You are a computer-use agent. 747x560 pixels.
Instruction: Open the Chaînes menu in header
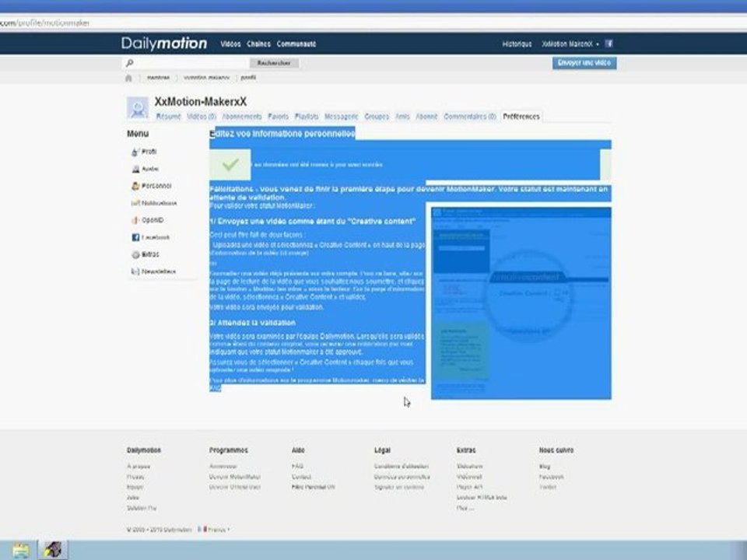pyautogui.click(x=258, y=44)
